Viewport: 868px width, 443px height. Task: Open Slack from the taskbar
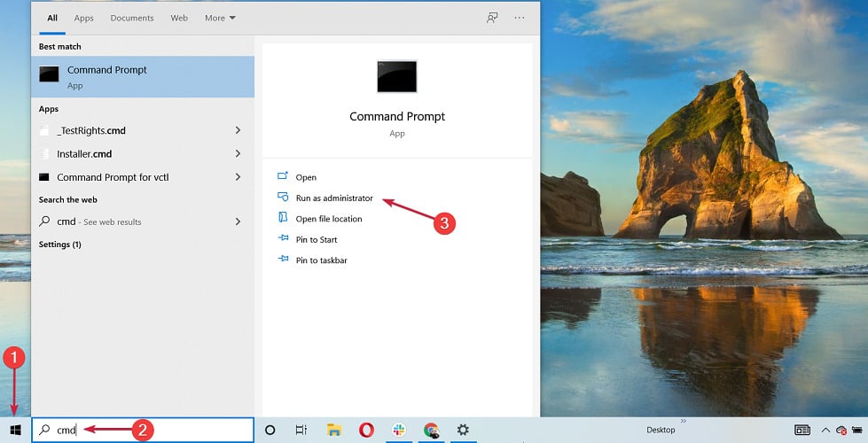pyautogui.click(x=399, y=430)
